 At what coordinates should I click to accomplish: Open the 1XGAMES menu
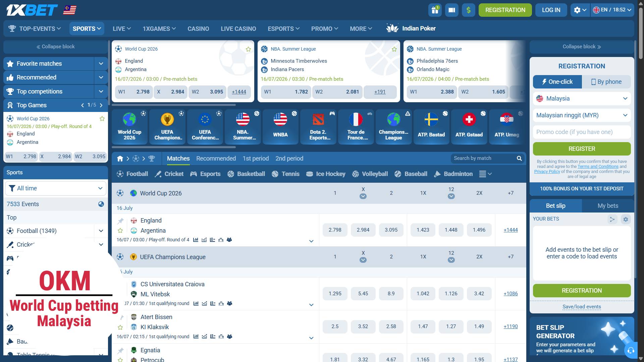(x=159, y=29)
